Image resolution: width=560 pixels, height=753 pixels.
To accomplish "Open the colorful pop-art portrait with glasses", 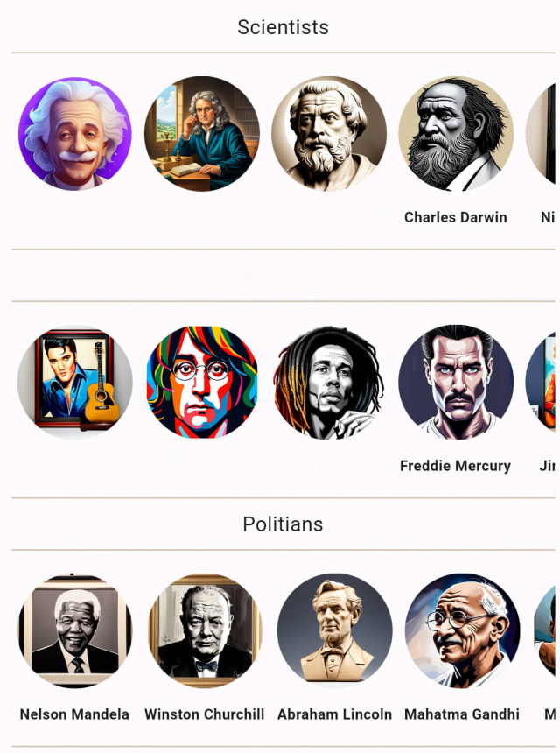I will (202, 382).
